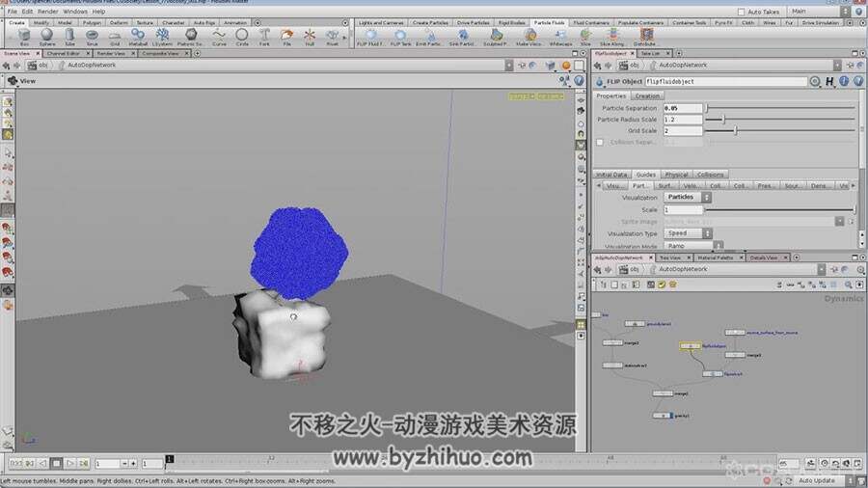
Task: Open the Render menu
Action: tap(47, 11)
